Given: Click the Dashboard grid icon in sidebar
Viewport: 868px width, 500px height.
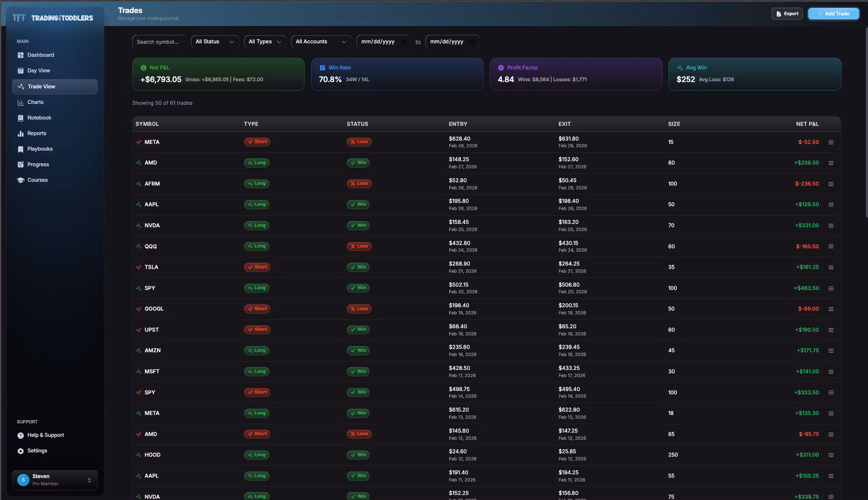Looking at the screenshot, I should 20,55.
